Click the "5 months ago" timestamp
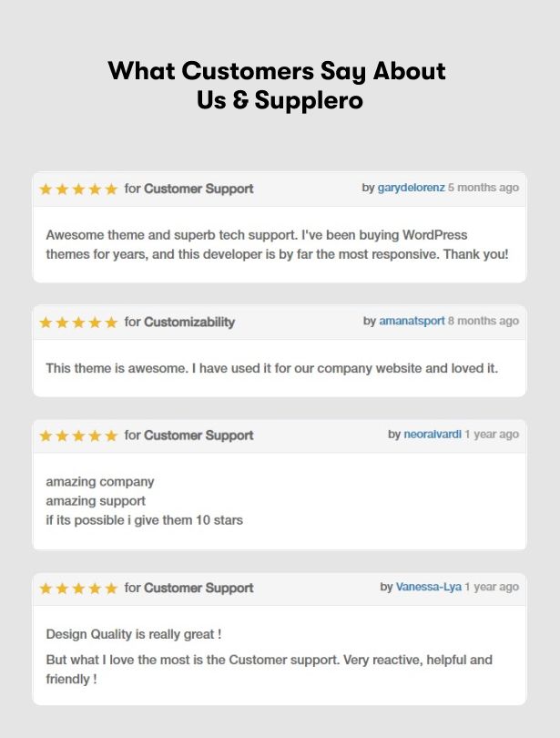Screen dimensions: 560x738 [x=484, y=188]
